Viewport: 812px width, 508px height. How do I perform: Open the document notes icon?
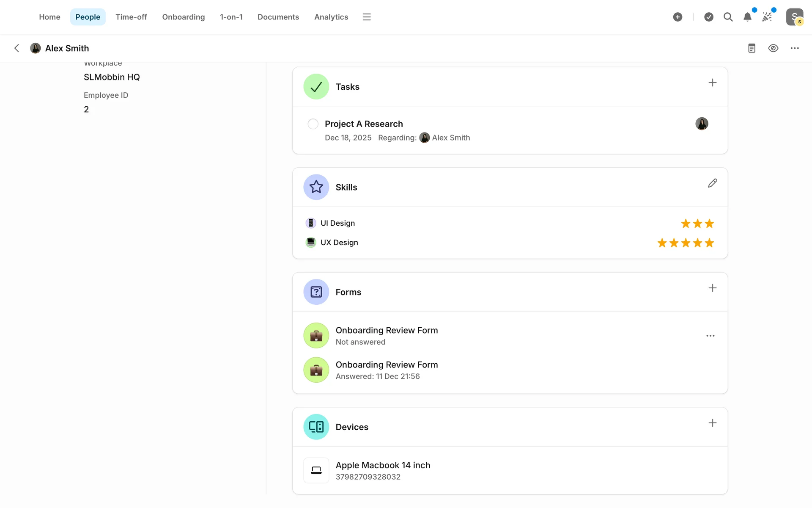752,48
